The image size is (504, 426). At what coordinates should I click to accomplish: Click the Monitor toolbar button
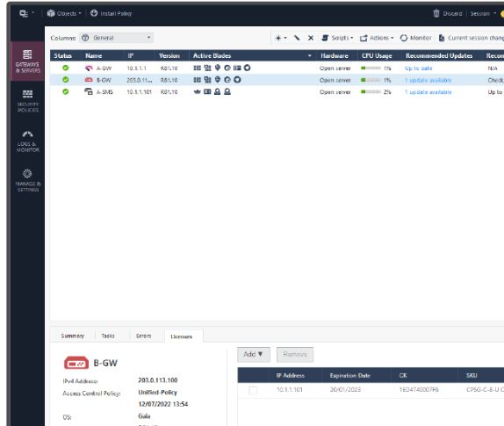coord(415,38)
